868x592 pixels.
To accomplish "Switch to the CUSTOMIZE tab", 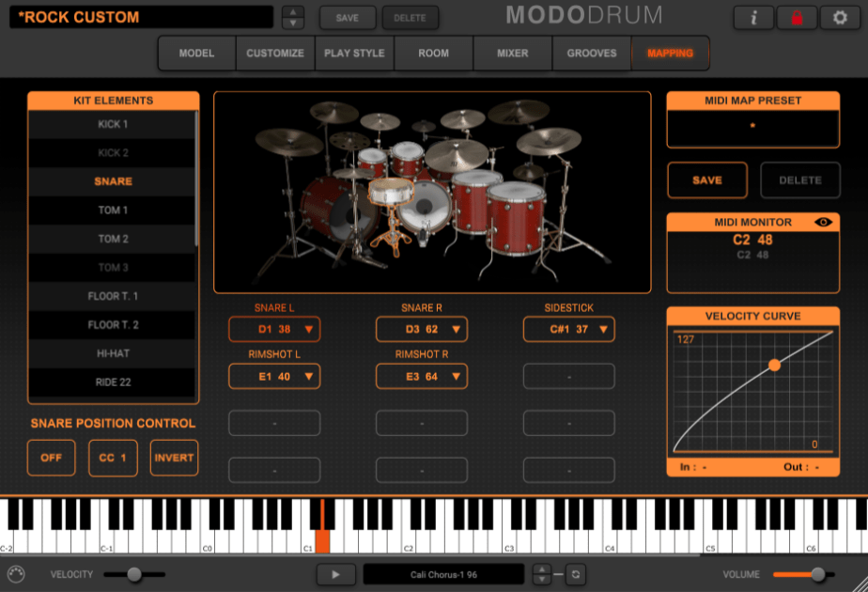I will tap(275, 54).
